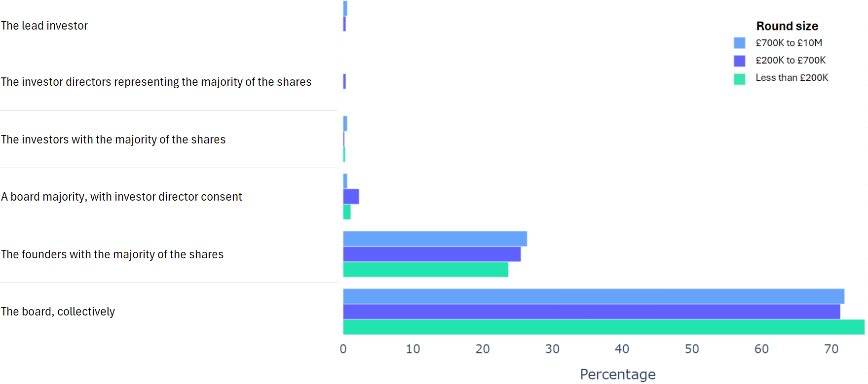Click the £700K to £10M legend swatch
The image size is (868, 384).
click(x=739, y=43)
